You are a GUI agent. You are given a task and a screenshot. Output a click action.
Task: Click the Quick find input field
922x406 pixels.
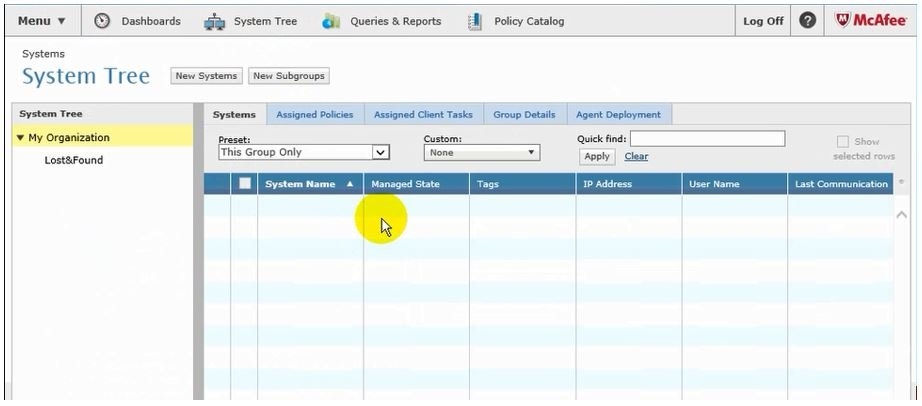[707, 139]
